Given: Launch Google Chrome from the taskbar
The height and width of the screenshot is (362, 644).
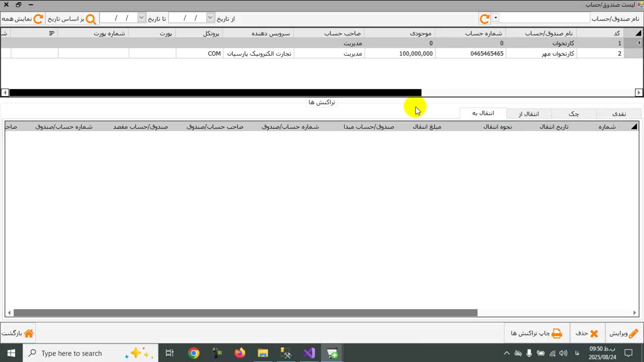Looking at the screenshot, I should 194,353.
